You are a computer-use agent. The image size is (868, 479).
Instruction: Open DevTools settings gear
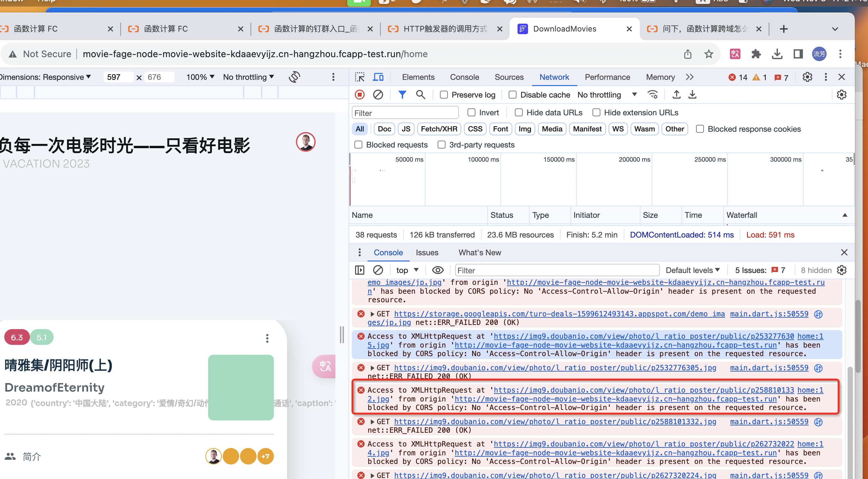pos(807,77)
